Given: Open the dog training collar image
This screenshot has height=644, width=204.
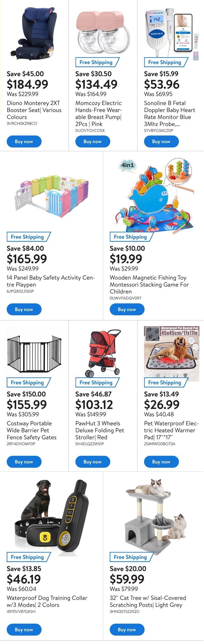Looking at the screenshot, I should pos(51,515).
